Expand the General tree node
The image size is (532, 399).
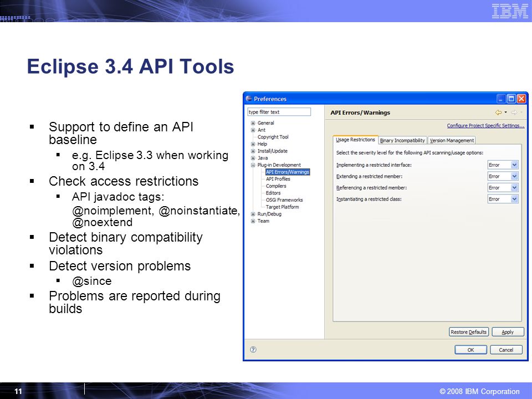coord(253,123)
